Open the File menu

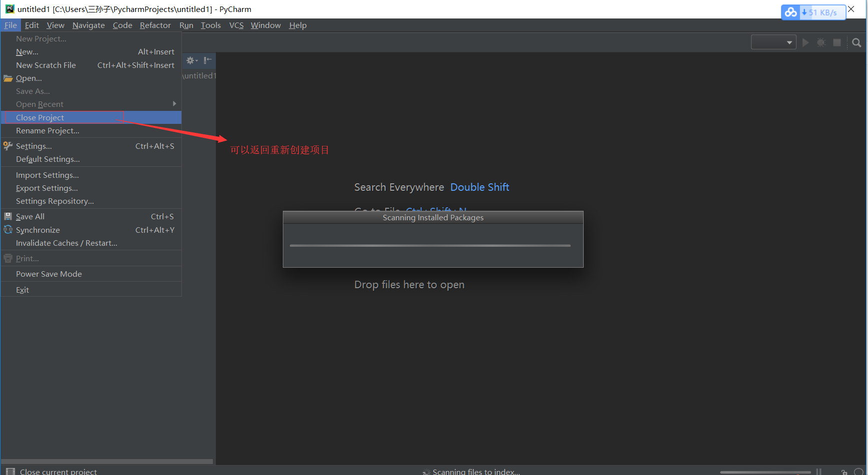coord(10,25)
